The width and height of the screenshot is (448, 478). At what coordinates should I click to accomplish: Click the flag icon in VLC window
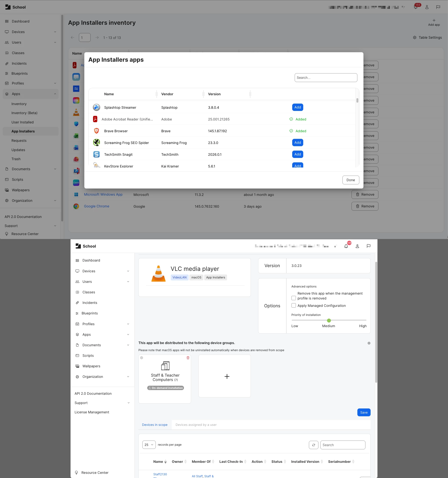(369, 246)
